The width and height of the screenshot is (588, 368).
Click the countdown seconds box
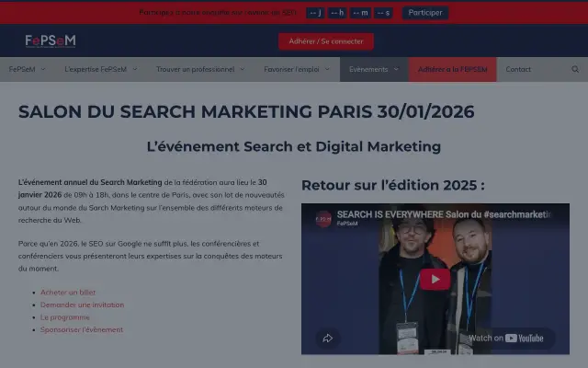[383, 13]
